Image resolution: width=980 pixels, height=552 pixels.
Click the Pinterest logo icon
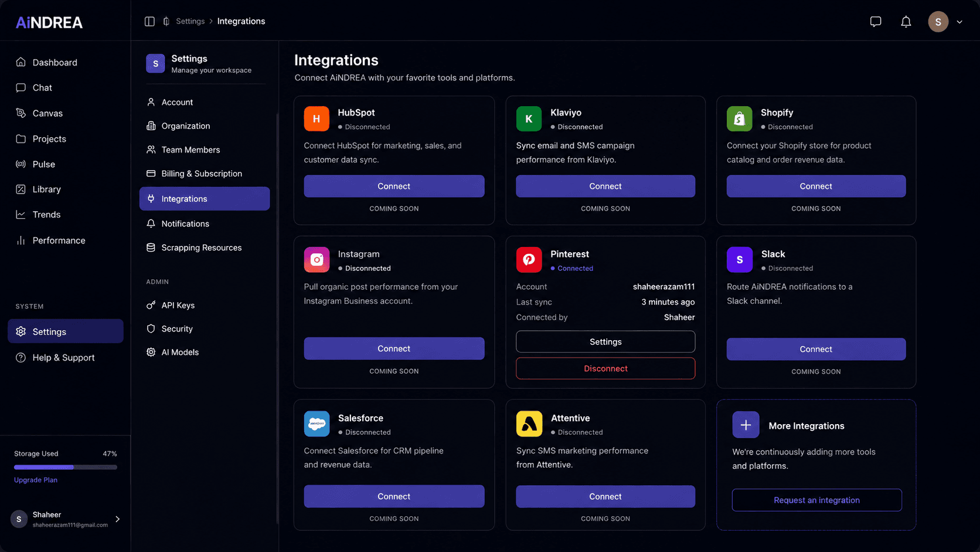point(529,260)
